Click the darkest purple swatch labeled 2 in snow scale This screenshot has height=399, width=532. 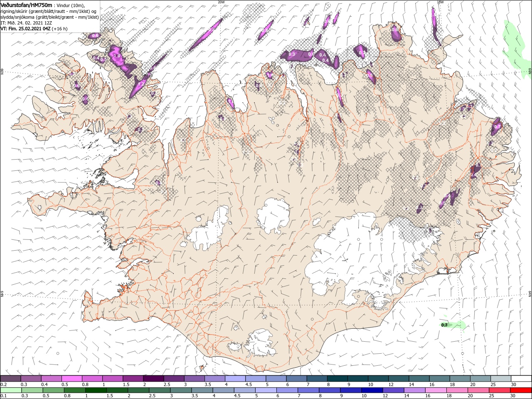[x=153, y=379]
